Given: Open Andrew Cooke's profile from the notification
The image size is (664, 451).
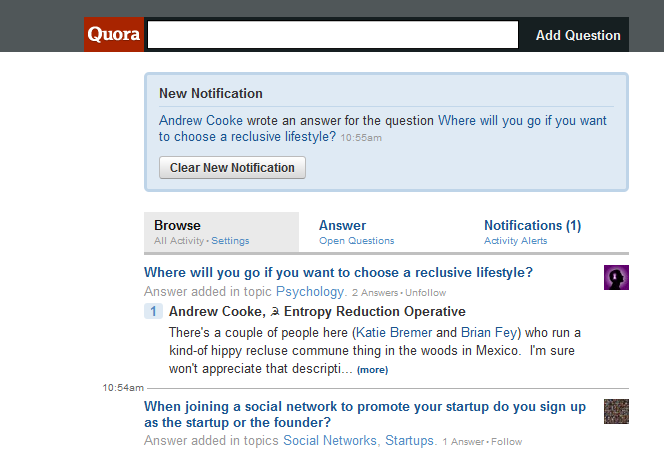Looking at the screenshot, I should tap(200, 121).
